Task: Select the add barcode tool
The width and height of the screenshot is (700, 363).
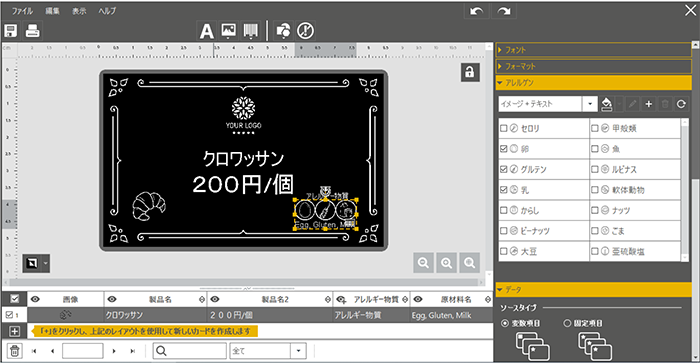Action: (x=251, y=30)
